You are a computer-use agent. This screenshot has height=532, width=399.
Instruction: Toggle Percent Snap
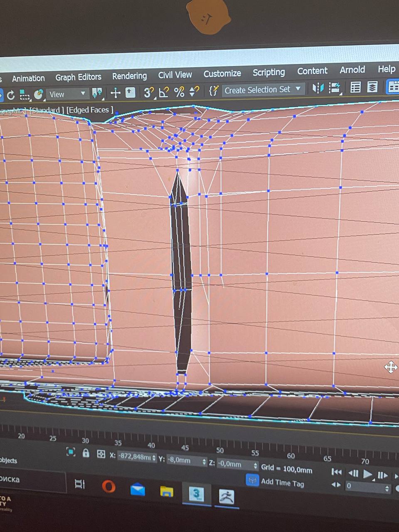click(179, 91)
